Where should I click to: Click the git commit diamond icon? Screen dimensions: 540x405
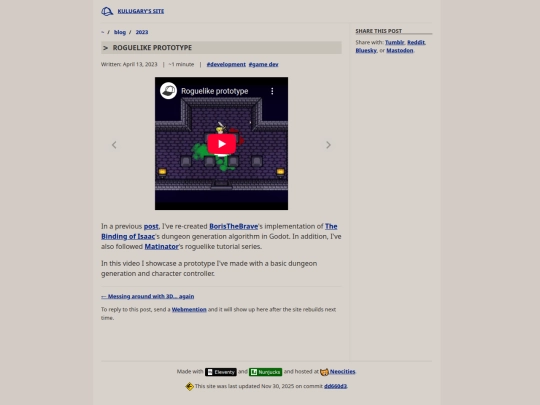click(189, 386)
